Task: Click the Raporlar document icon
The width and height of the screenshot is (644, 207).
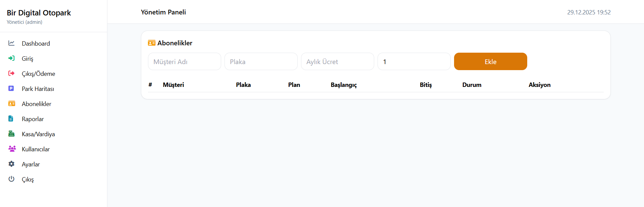Action: point(11,119)
